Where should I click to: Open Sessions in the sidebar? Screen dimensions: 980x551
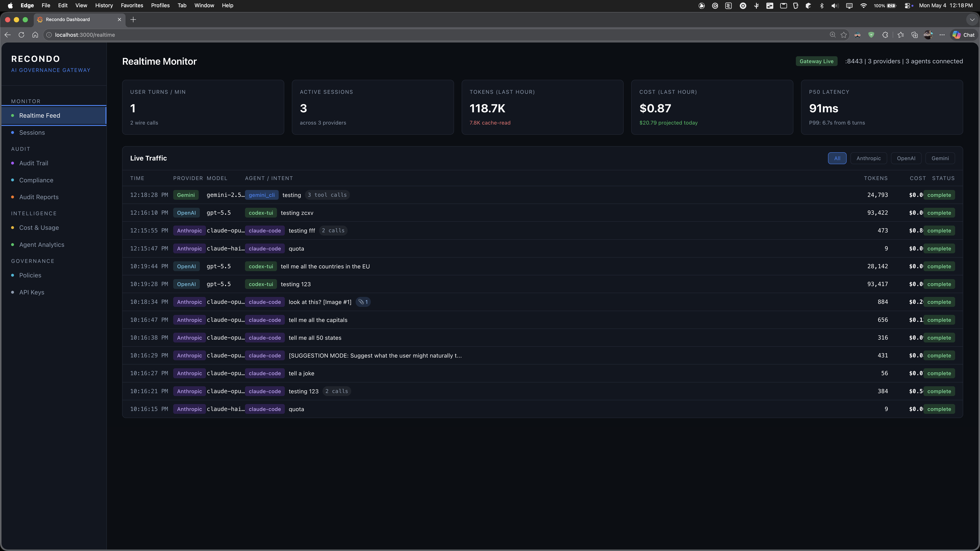pyautogui.click(x=54, y=132)
